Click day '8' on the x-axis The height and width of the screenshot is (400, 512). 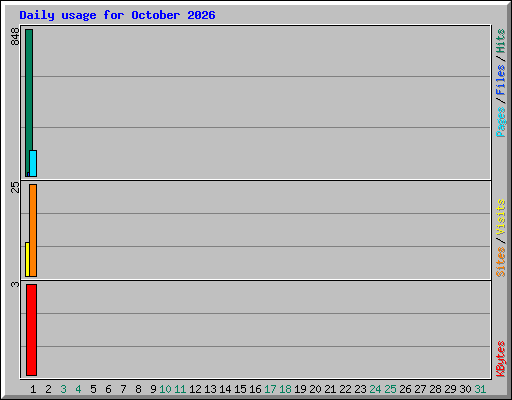click(x=138, y=389)
